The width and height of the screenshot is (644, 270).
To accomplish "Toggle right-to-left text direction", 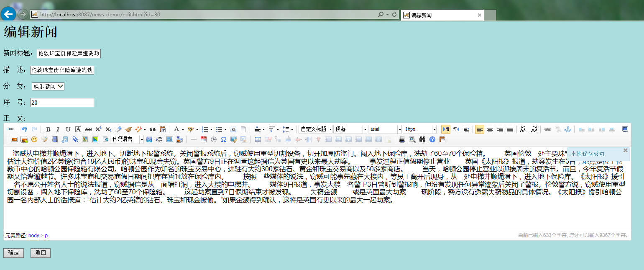I will pyautogui.click(x=456, y=129).
